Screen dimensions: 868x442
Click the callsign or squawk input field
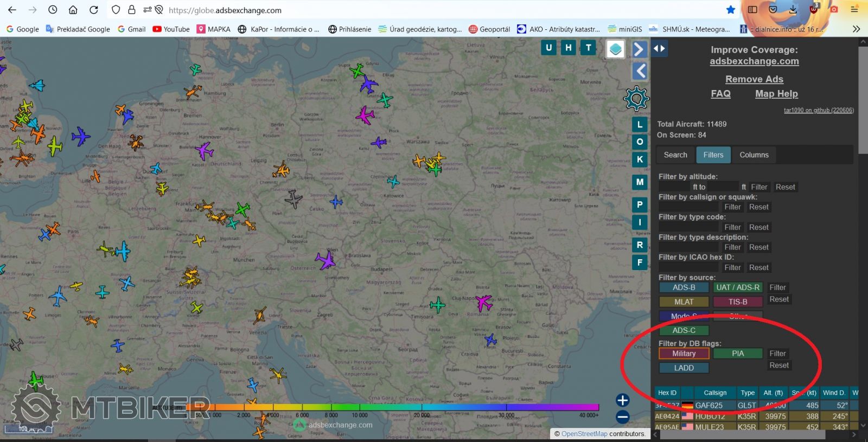(x=688, y=207)
